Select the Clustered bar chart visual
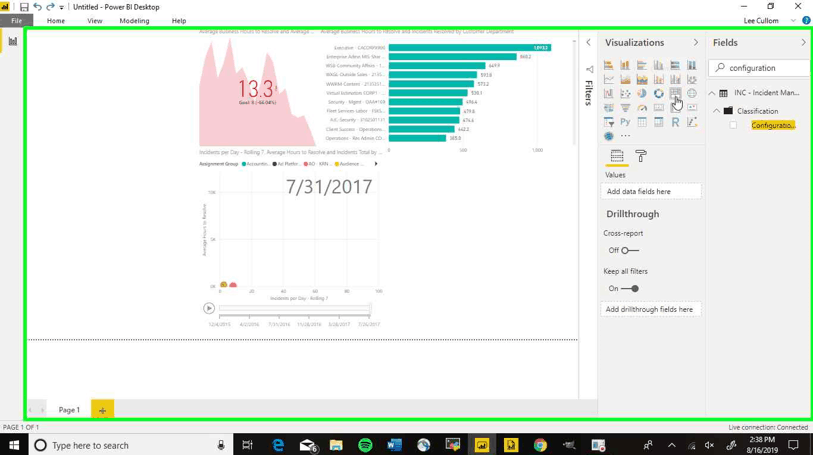Viewport: 814px width, 455px height. click(642, 65)
